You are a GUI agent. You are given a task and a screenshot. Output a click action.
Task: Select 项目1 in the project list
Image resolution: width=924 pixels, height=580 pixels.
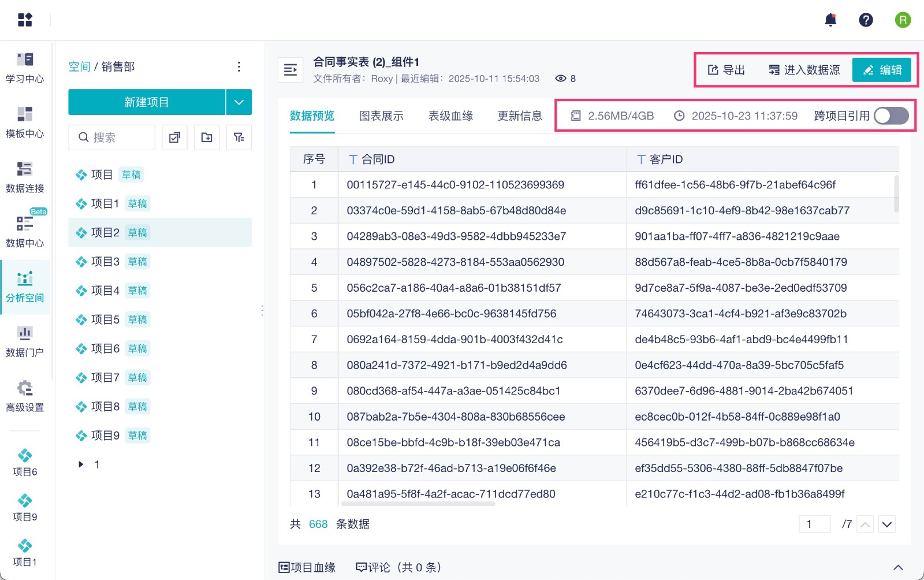160,203
